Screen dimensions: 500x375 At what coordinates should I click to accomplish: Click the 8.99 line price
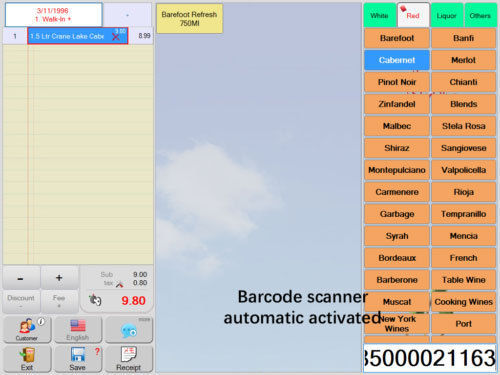(144, 36)
